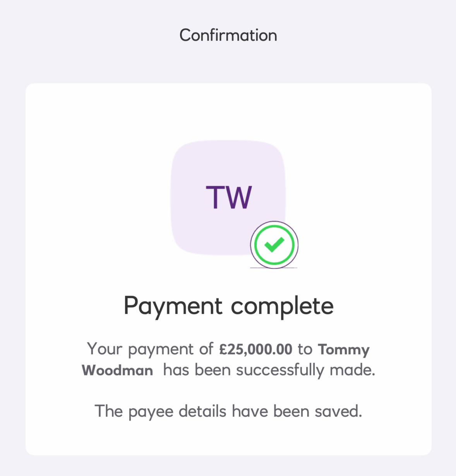Screen dimensions: 456x476
Task: Click the bold name Tommy
Action: (x=344, y=349)
